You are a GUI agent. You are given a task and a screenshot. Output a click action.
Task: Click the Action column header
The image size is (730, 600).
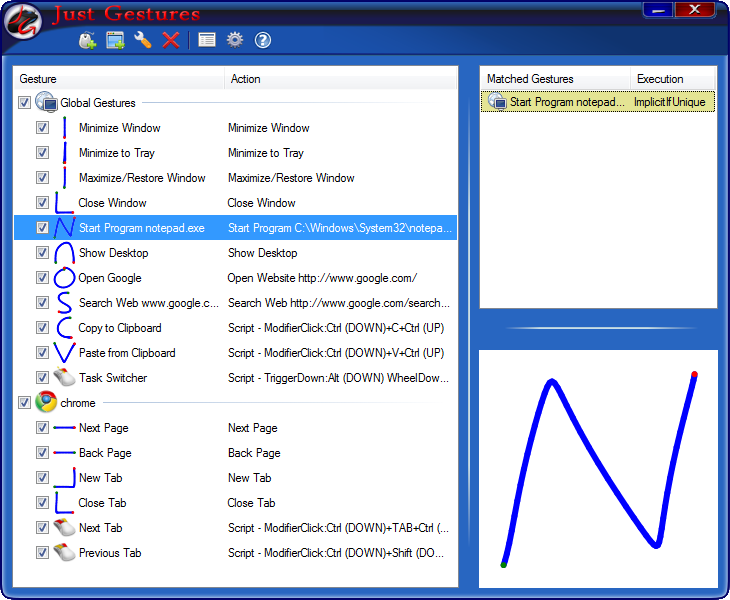click(x=340, y=79)
